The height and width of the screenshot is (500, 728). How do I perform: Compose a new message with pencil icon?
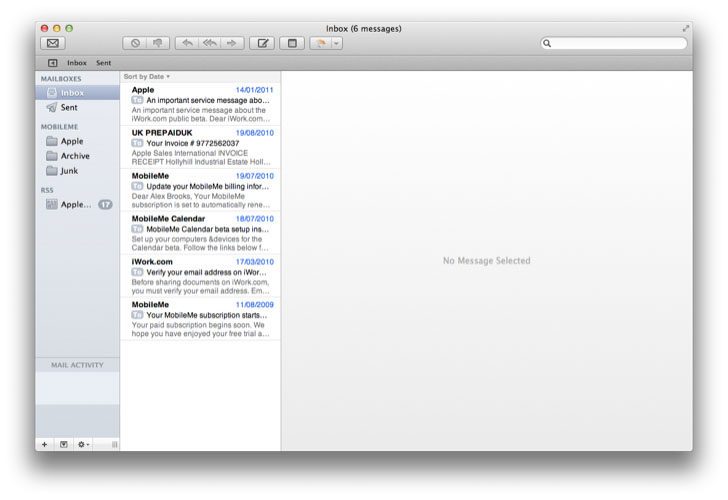click(262, 43)
